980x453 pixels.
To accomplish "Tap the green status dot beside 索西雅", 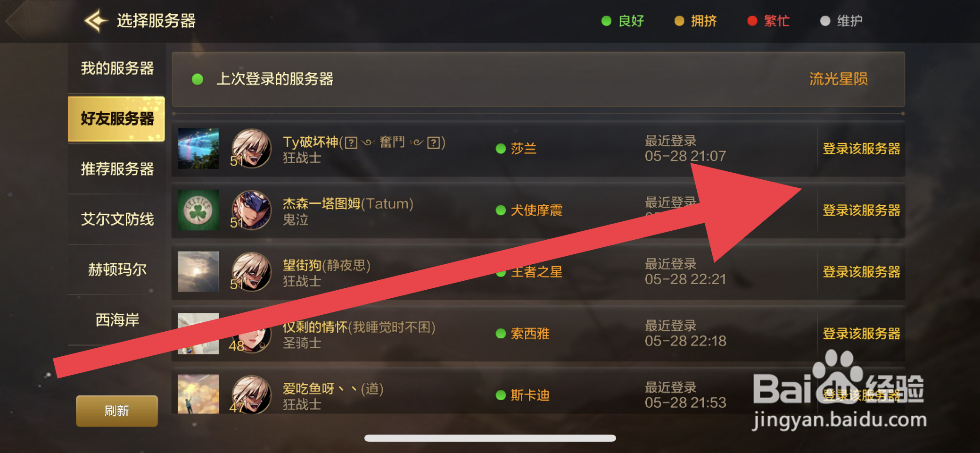I will (501, 334).
